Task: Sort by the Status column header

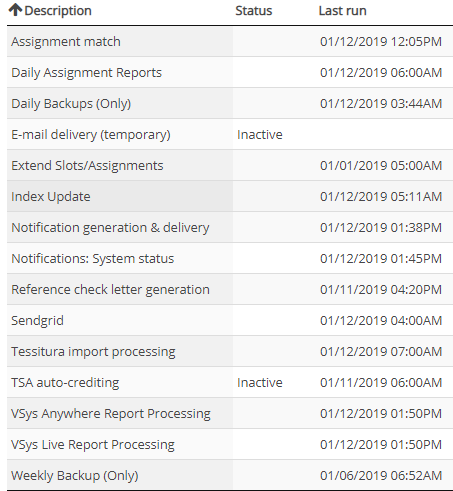Action: 254,11
